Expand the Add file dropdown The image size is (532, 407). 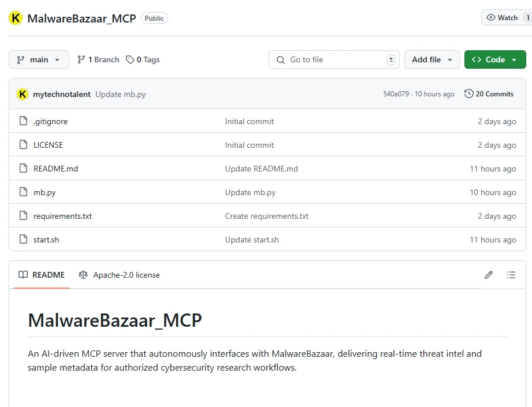tap(431, 59)
